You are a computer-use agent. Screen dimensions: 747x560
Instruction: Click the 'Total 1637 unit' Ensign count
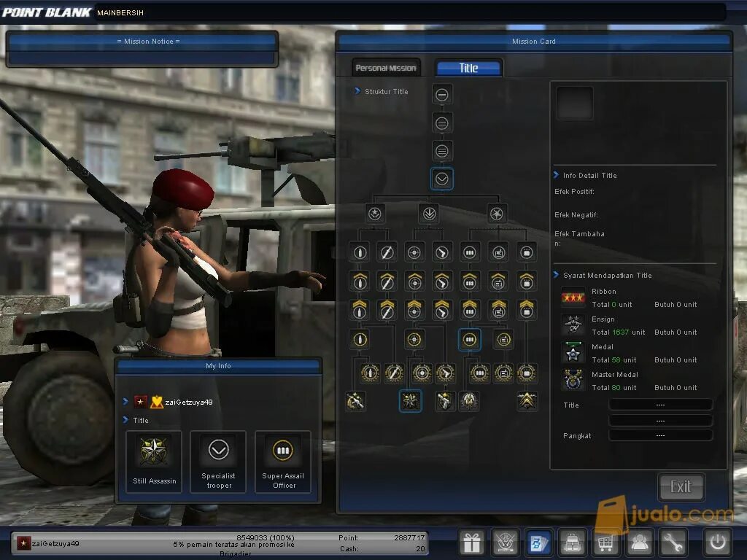[x=619, y=332]
